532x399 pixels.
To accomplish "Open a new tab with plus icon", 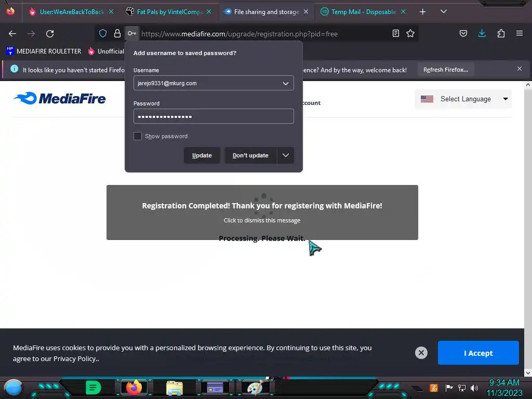I will click(423, 12).
